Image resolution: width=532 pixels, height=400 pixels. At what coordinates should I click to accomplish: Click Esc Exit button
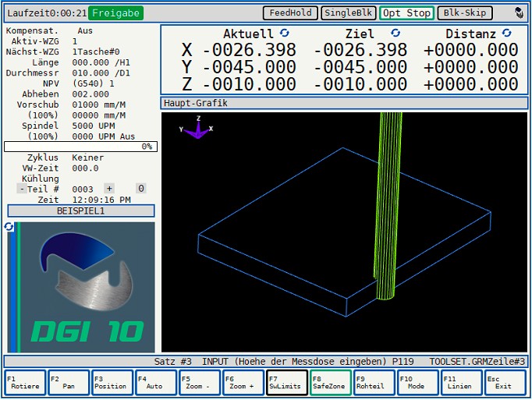click(x=505, y=383)
